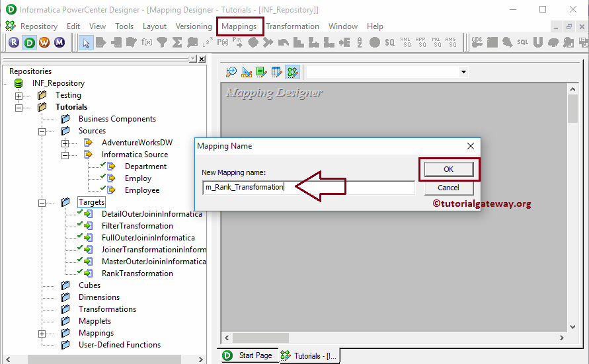This screenshot has height=364, width=589.
Task: Select the INF_Repository node
Action: pyautogui.click(x=58, y=83)
